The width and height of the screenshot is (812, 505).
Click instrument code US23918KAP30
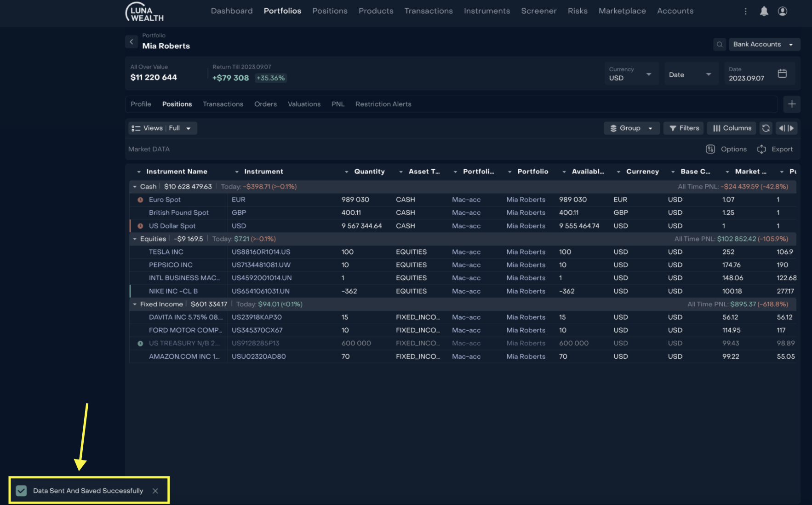[257, 317]
